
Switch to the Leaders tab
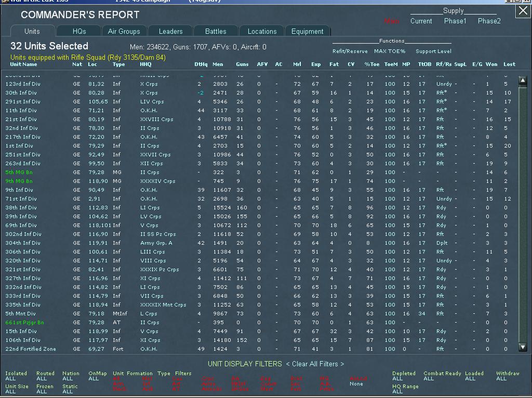click(x=170, y=31)
